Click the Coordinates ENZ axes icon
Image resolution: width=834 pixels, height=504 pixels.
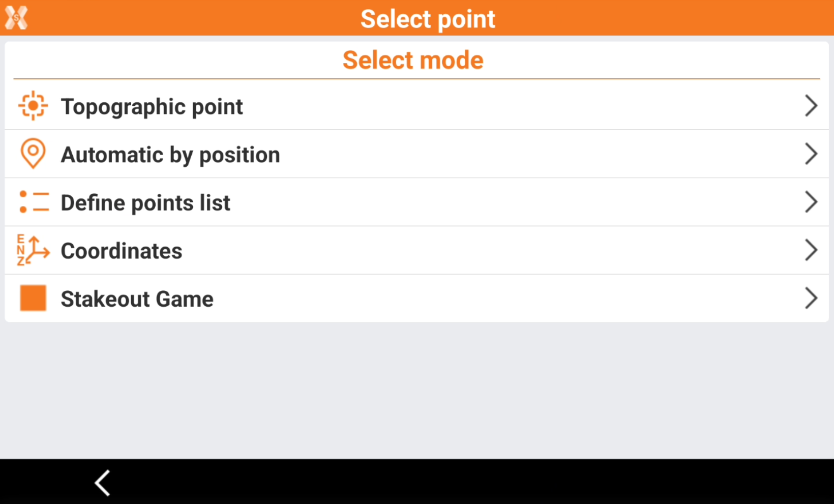[x=33, y=250]
